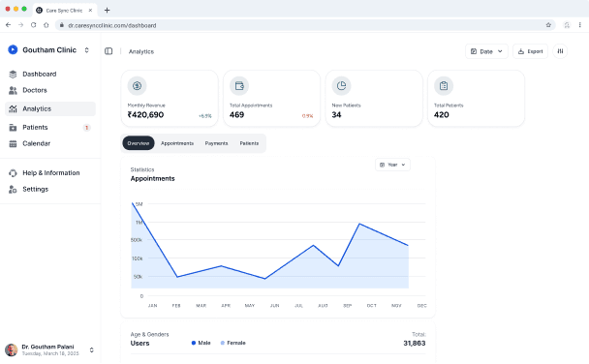Click the Monthly Revenue ₹420,690 value
Image resolution: width=589 pixels, height=364 pixels.
(145, 115)
